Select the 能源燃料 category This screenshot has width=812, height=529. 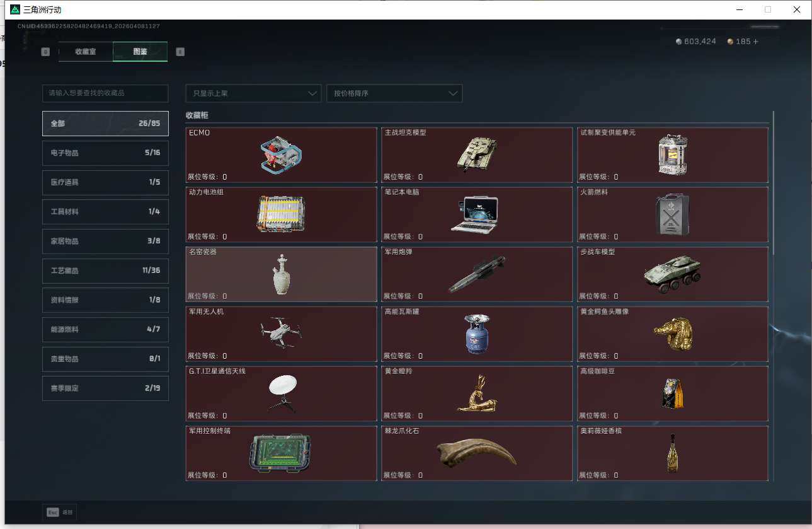(x=105, y=330)
